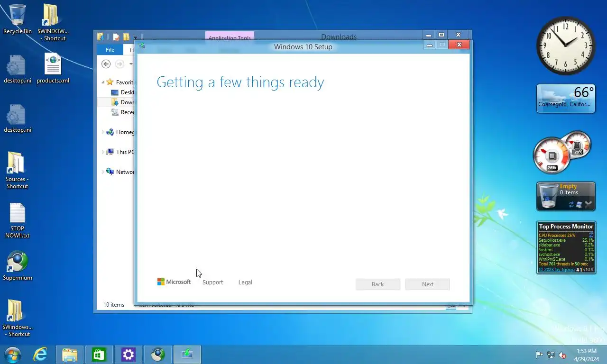Open network status icon in system tray
The image size is (607, 364).
click(x=551, y=355)
